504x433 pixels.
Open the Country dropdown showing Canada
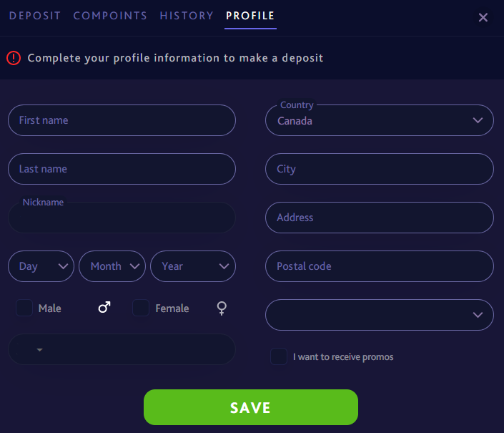(379, 120)
